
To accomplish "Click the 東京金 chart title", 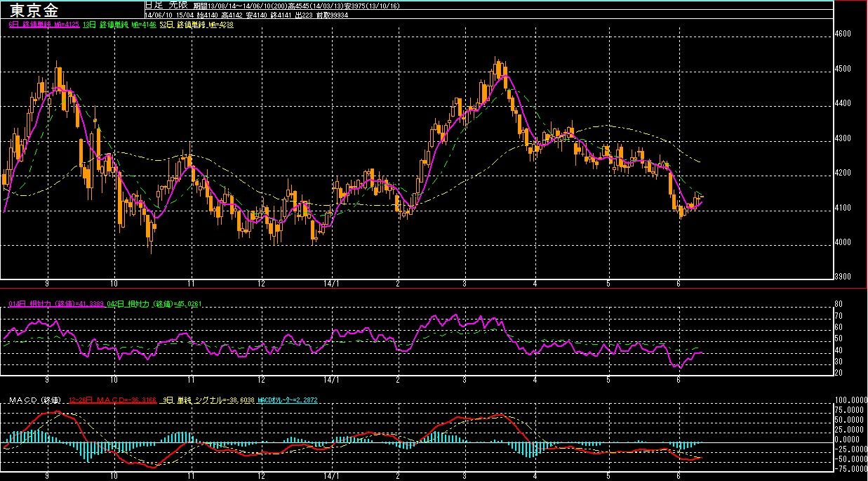I will (x=35, y=10).
